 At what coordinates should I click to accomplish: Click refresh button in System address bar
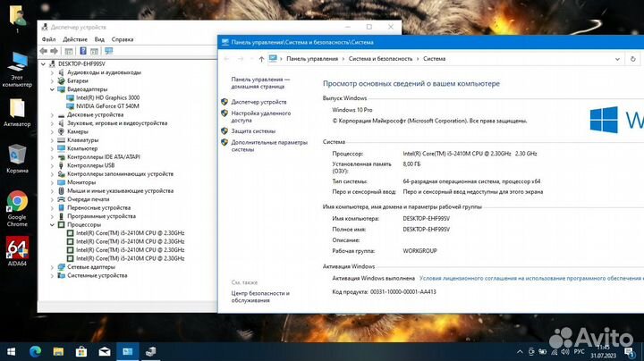pos(633,59)
